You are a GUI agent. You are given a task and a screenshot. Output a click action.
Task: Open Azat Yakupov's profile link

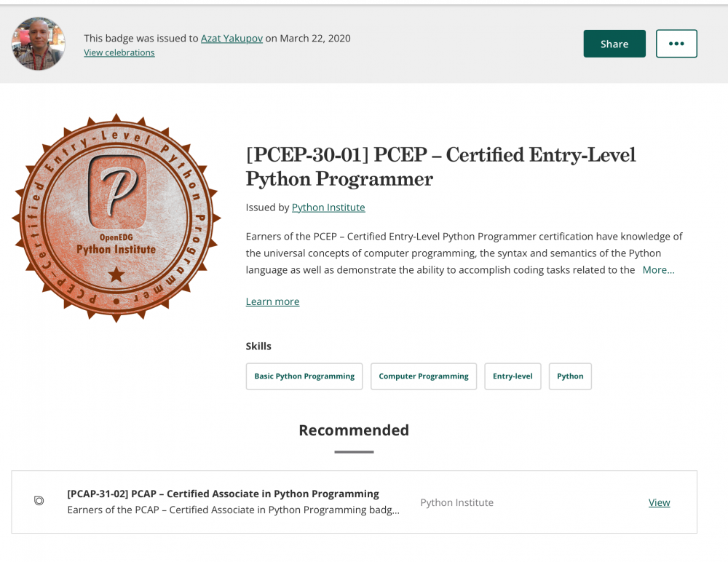point(231,38)
